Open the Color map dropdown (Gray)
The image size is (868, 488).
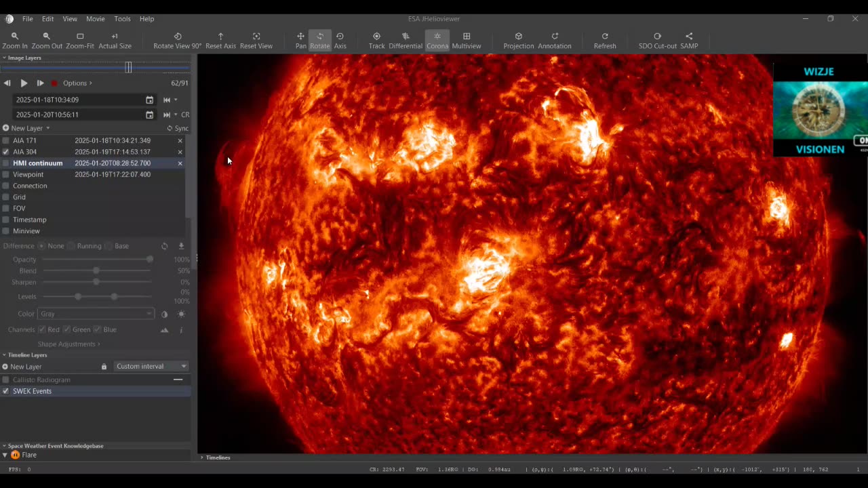(x=96, y=314)
